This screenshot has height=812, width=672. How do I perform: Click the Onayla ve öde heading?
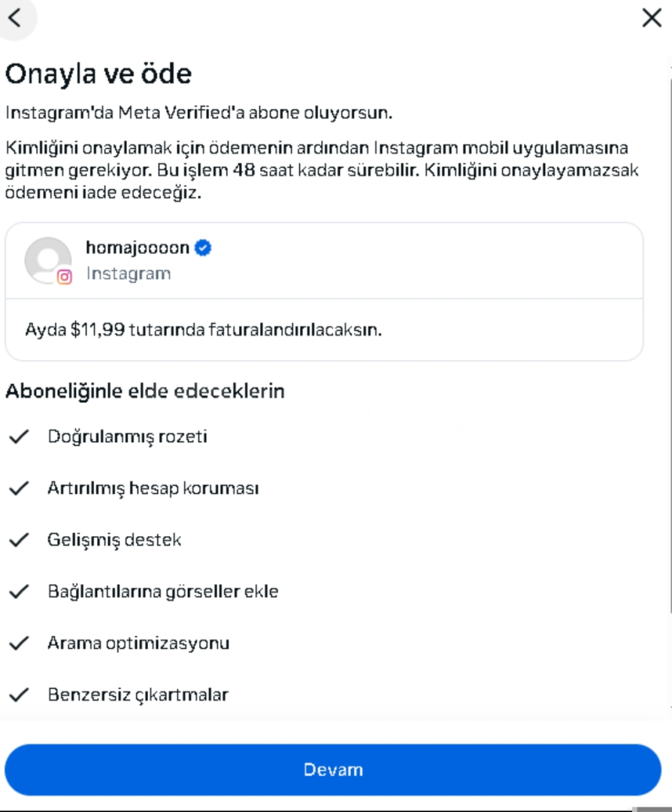pyautogui.click(x=98, y=74)
